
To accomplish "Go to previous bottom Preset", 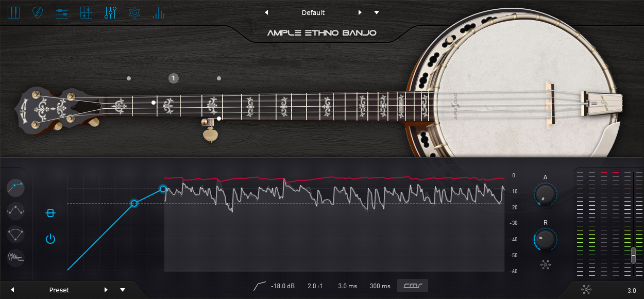I will (12, 290).
